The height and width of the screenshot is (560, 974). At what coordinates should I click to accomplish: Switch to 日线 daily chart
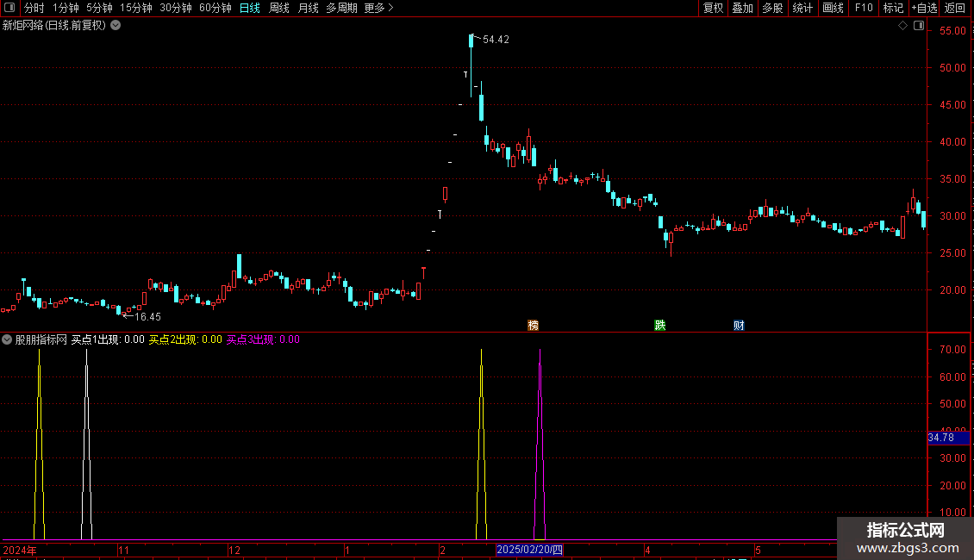[250, 8]
